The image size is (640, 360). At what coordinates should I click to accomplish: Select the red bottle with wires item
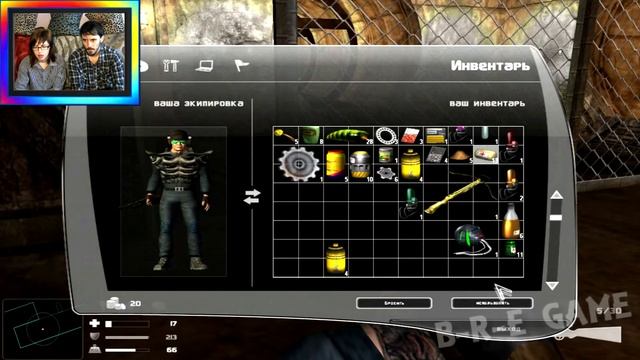[x=511, y=145]
